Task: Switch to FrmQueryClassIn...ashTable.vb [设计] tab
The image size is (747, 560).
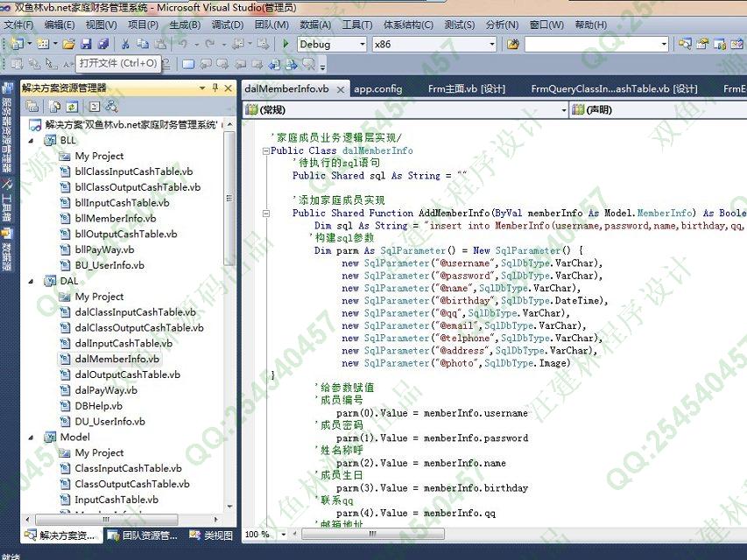Action: click(x=614, y=89)
